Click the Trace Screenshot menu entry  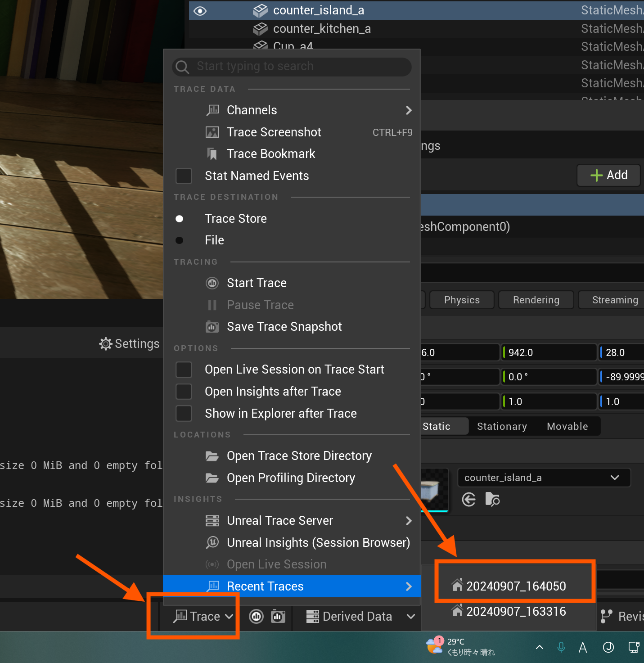click(292, 132)
